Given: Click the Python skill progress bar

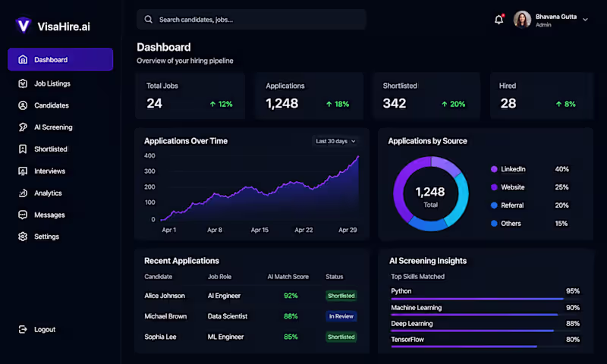Looking at the screenshot, I should pyautogui.click(x=486, y=299).
